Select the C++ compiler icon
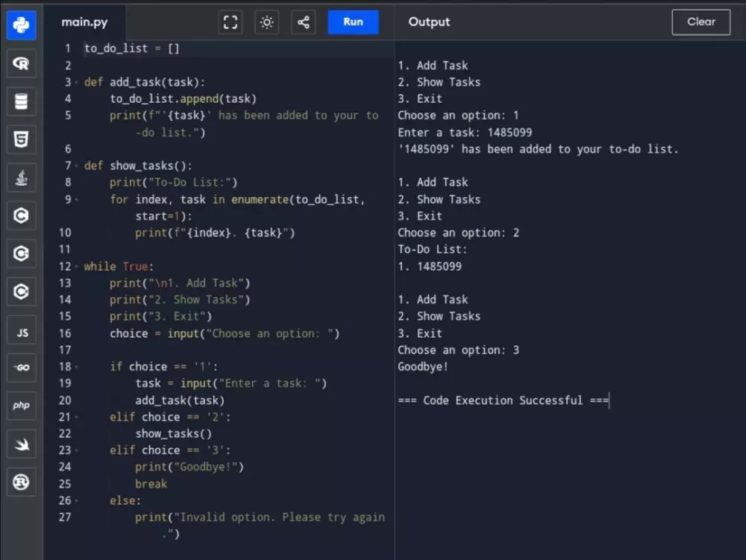This screenshot has height=560, width=746. click(22, 254)
